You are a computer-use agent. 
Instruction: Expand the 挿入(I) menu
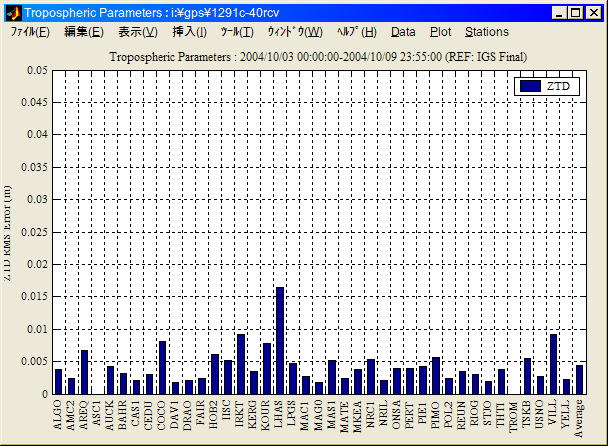190,32
